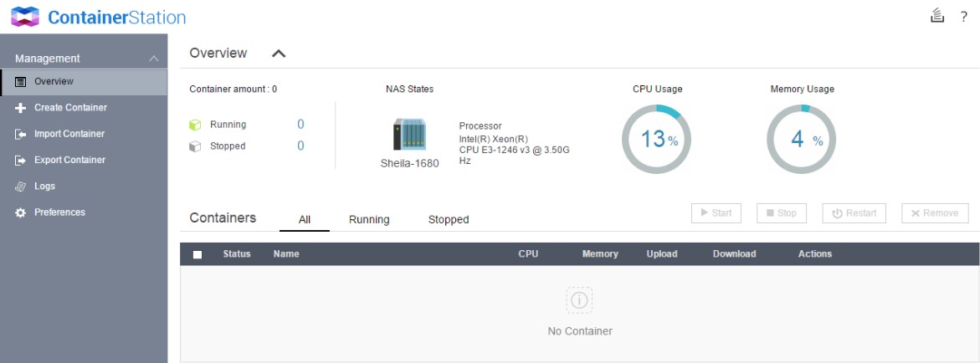Viewport: 980px width, 363px height.
Task: Open the Logs sidebar icon
Action: pyautogui.click(x=21, y=187)
